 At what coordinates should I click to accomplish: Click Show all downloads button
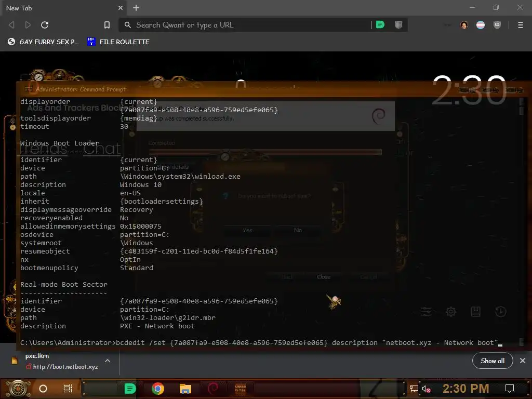[x=493, y=361]
